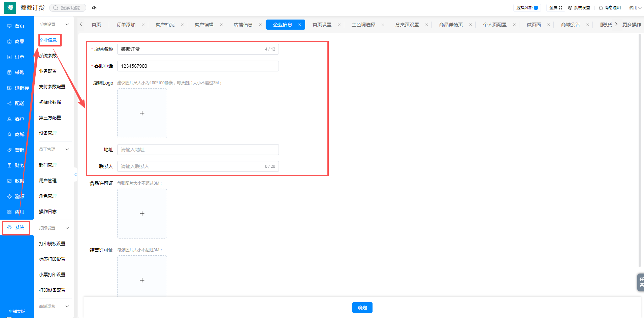Close the 企业信息 tab
The width and height of the screenshot is (644, 318).
coord(299,25)
